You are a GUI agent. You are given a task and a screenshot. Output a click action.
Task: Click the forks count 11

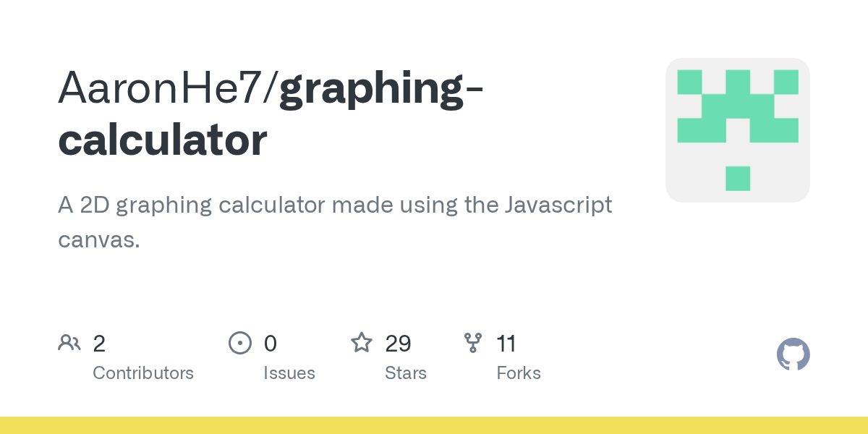[x=506, y=343]
